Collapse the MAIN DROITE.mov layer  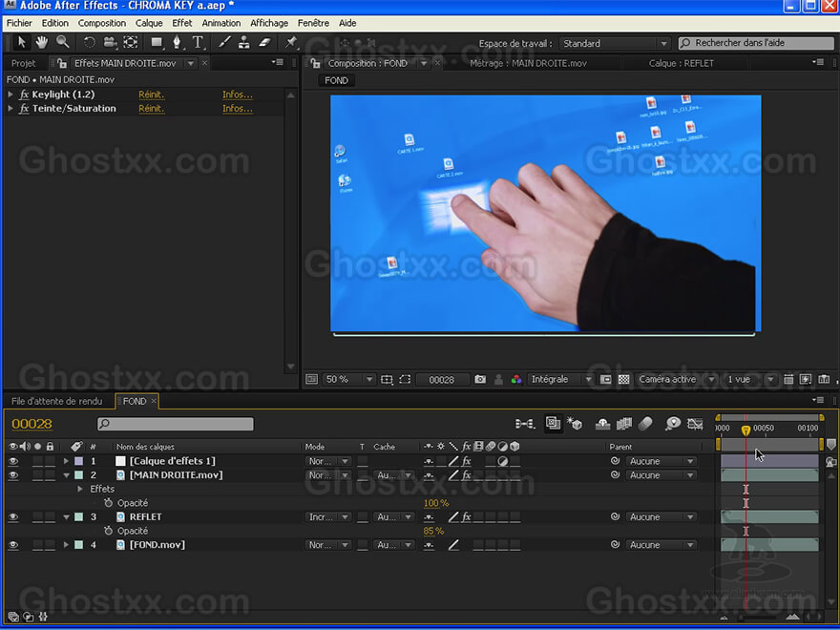click(x=66, y=474)
